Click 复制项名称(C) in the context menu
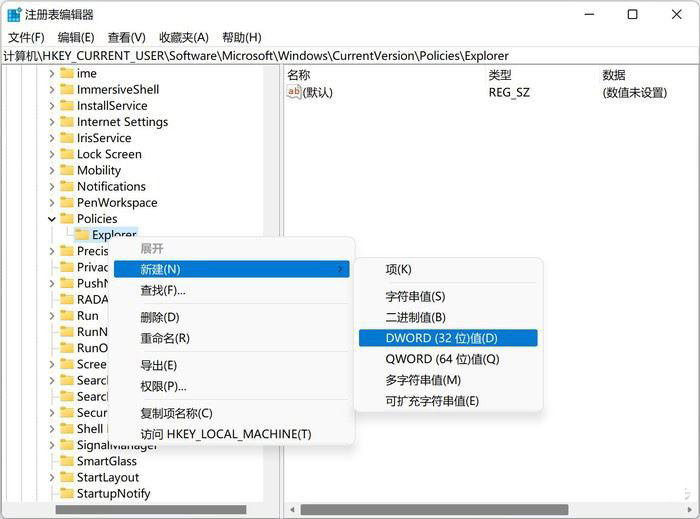The height and width of the screenshot is (519, 700). [x=231, y=413]
